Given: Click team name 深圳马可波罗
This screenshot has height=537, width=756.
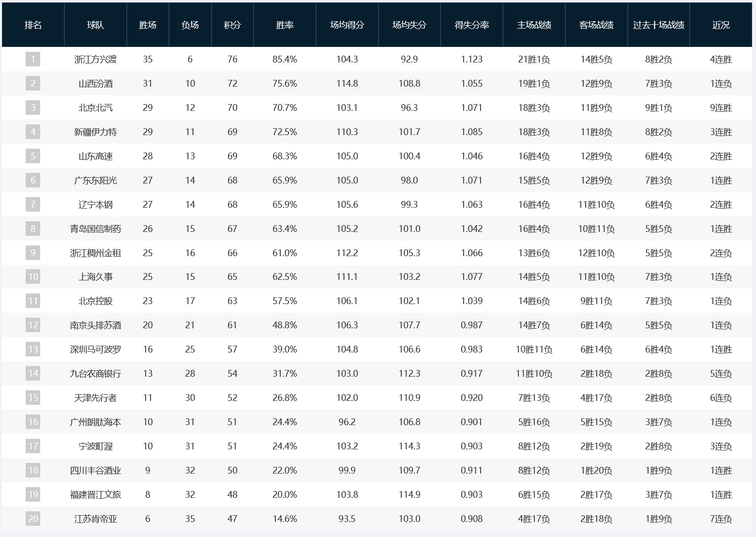Looking at the screenshot, I should 95,349.
